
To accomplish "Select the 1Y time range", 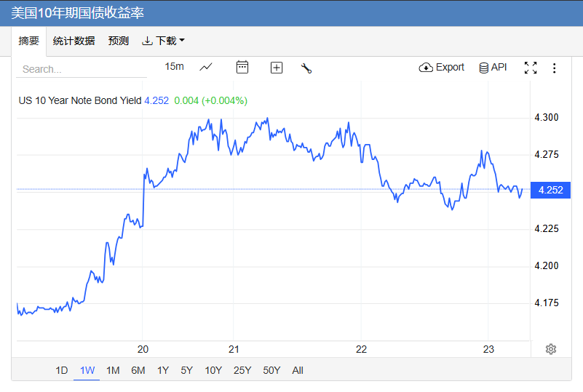I will click(163, 370).
